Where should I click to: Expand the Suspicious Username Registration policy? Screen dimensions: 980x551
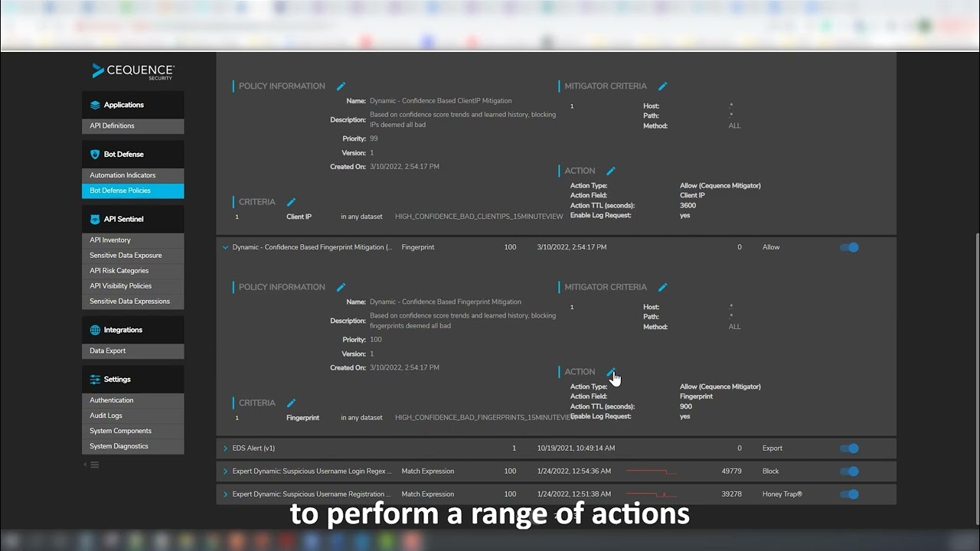point(225,494)
